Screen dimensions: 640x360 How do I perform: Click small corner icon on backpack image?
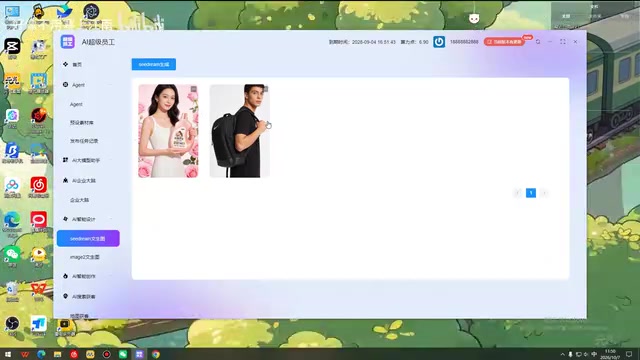tap(265, 89)
